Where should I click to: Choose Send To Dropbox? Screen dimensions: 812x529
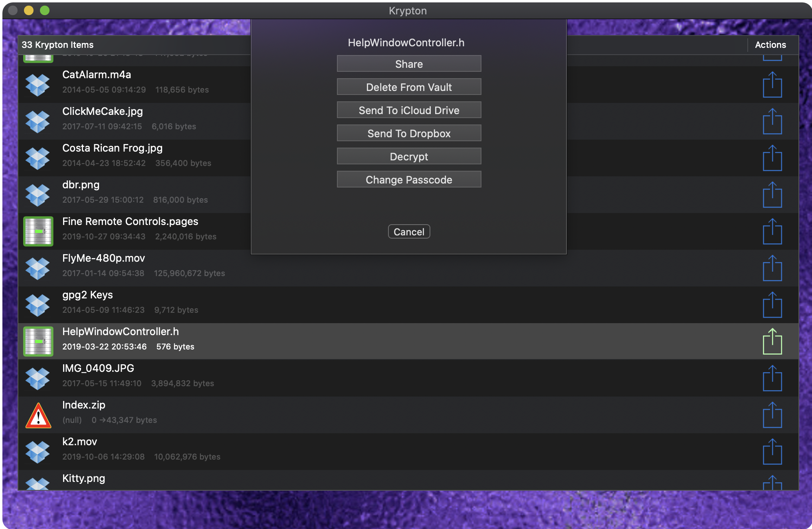point(409,133)
